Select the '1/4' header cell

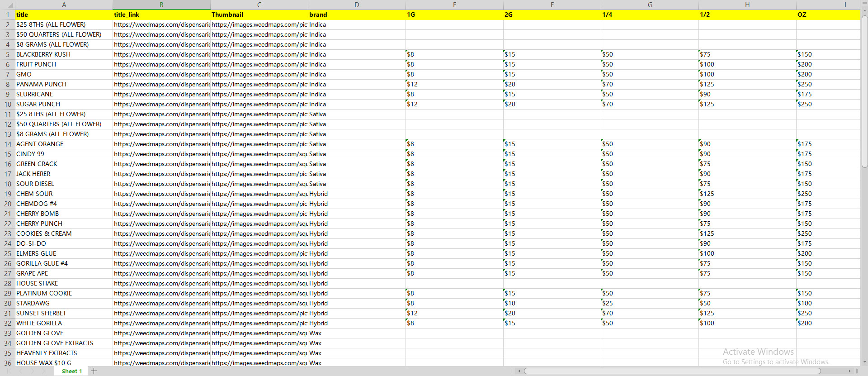pos(650,14)
